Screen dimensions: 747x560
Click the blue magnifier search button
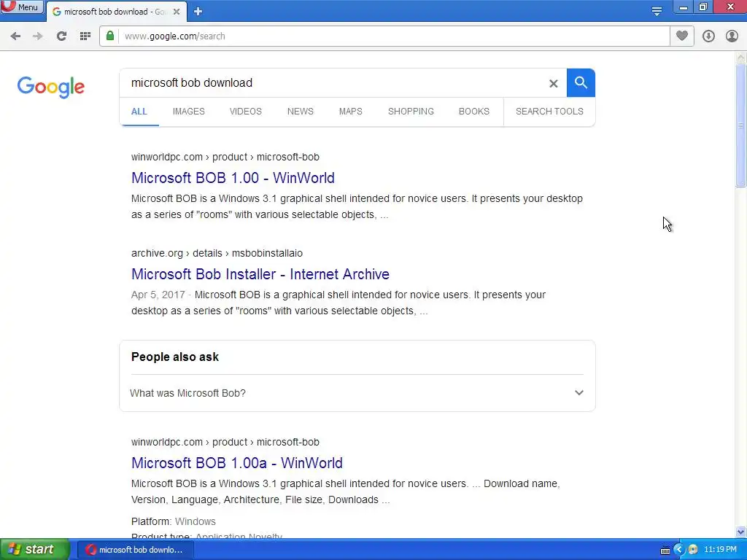581,83
